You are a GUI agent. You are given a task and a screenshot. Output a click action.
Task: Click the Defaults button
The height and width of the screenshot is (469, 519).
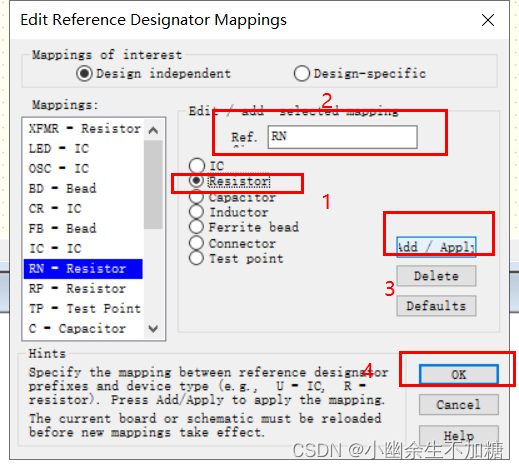[436, 306]
